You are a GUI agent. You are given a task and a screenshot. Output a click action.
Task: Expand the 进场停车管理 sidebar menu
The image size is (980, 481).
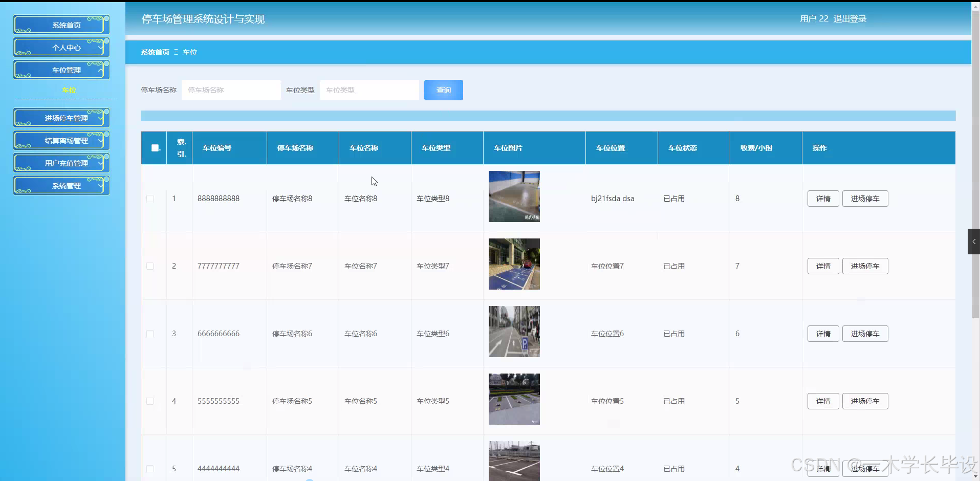point(61,117)
